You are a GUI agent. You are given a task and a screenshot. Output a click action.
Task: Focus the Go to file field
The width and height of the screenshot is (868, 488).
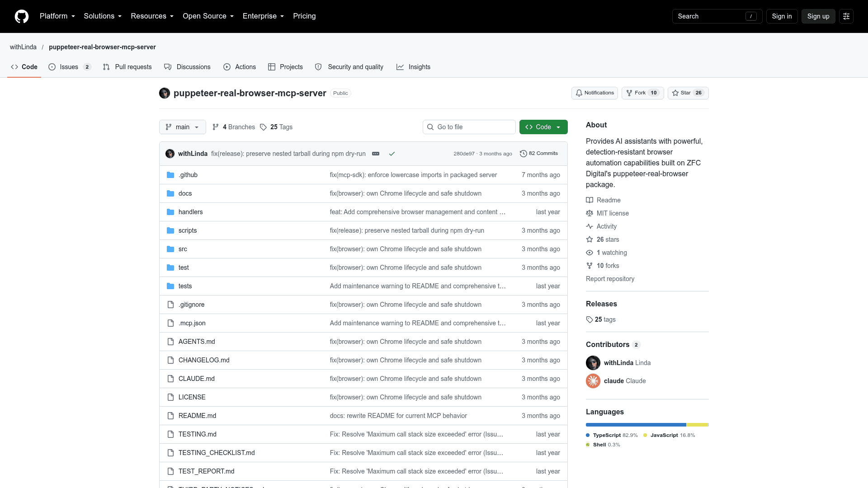pyautogui.click(x=469, y=127)
